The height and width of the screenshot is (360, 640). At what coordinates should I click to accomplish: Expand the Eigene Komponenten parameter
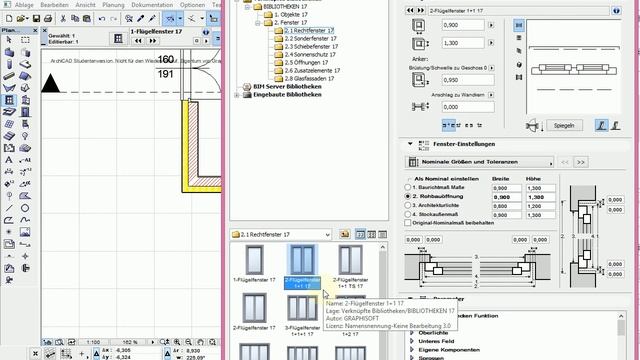coord(412,350)
